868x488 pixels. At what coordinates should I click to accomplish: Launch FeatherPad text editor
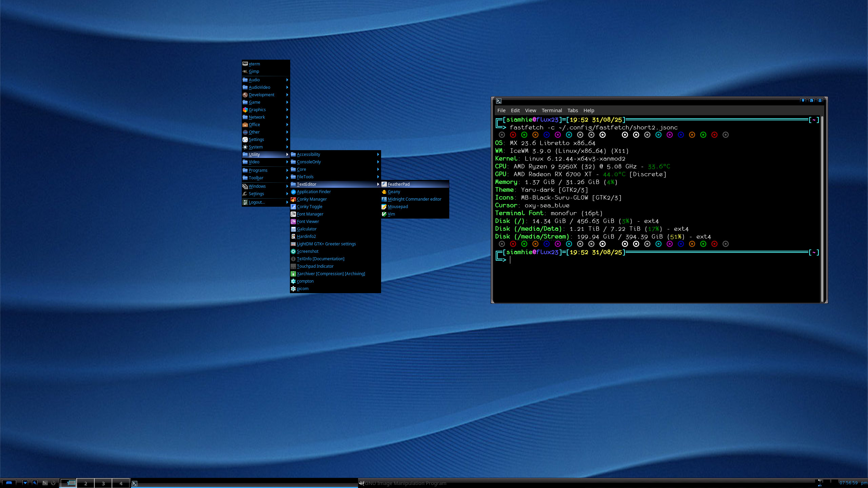point(415,184)
